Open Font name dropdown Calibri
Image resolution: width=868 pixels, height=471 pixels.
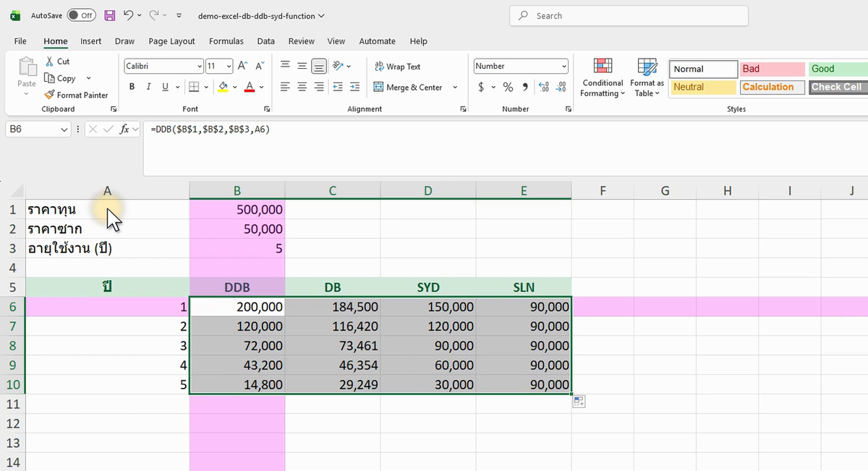200,66
